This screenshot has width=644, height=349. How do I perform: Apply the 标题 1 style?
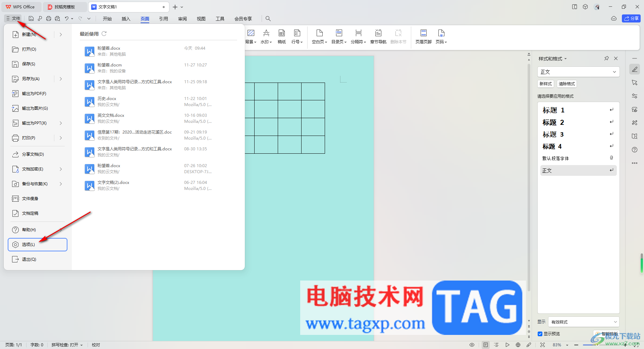[578, 110]
